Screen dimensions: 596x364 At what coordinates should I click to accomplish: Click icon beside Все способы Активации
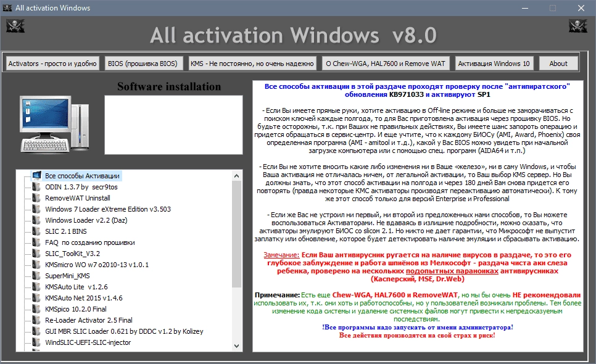click(37, 176)
